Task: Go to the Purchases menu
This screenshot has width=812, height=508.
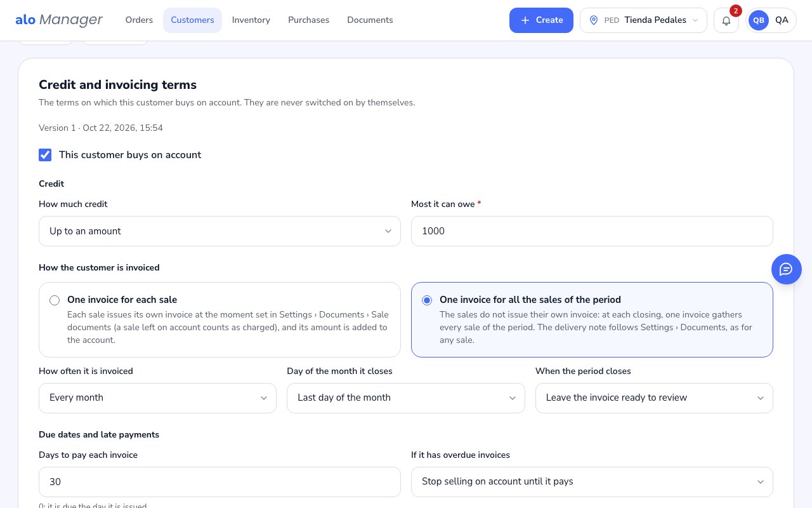Action: (x=308, y=20)
